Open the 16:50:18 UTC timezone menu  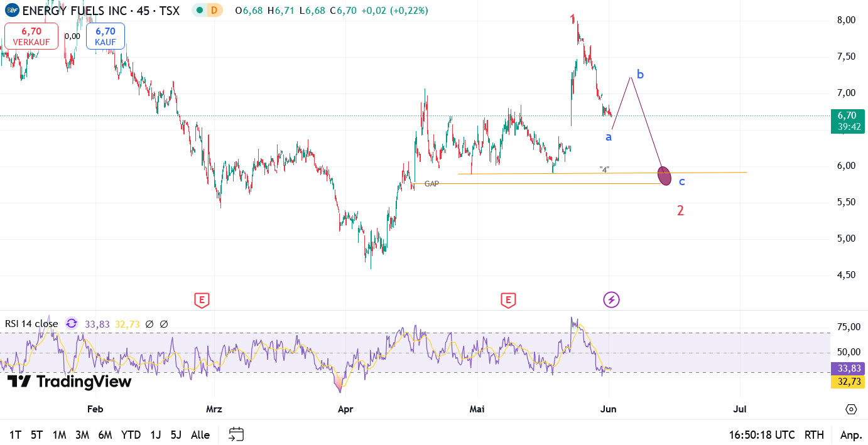pos(762,435)
